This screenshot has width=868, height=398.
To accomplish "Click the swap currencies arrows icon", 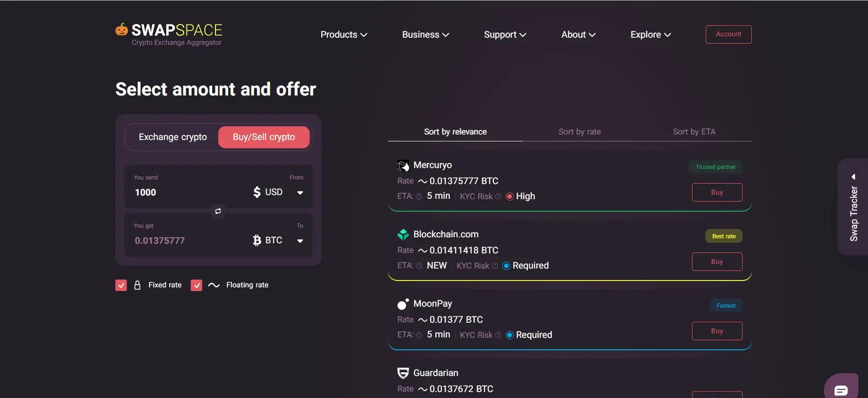I will point(218,211).
